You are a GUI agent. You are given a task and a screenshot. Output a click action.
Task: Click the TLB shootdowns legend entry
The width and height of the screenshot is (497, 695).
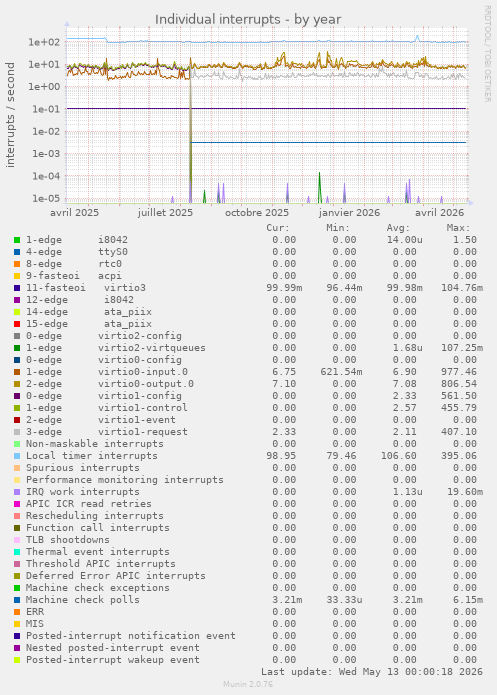pyautogui.click(x=67, y=539)
